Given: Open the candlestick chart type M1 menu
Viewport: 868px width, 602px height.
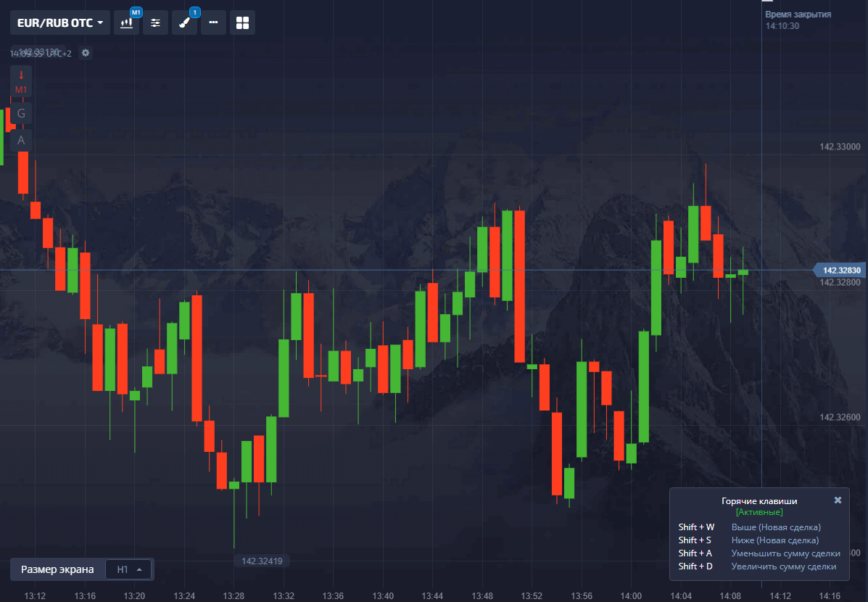Looking at the screenshot, I should [x=127, y=22].
